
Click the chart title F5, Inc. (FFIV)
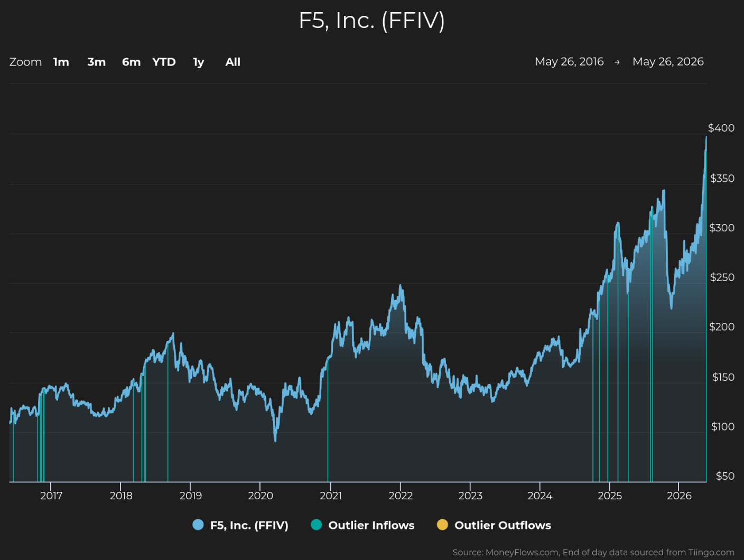click(x=372, y=21)
